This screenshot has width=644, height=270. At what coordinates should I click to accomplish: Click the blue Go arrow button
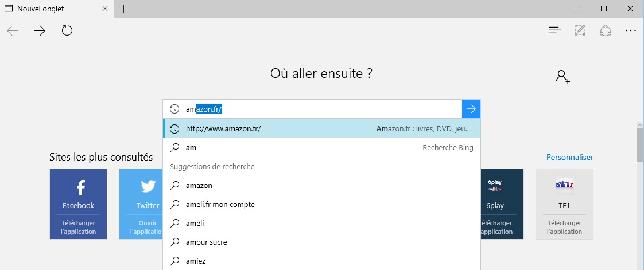[x=471, y=109]
